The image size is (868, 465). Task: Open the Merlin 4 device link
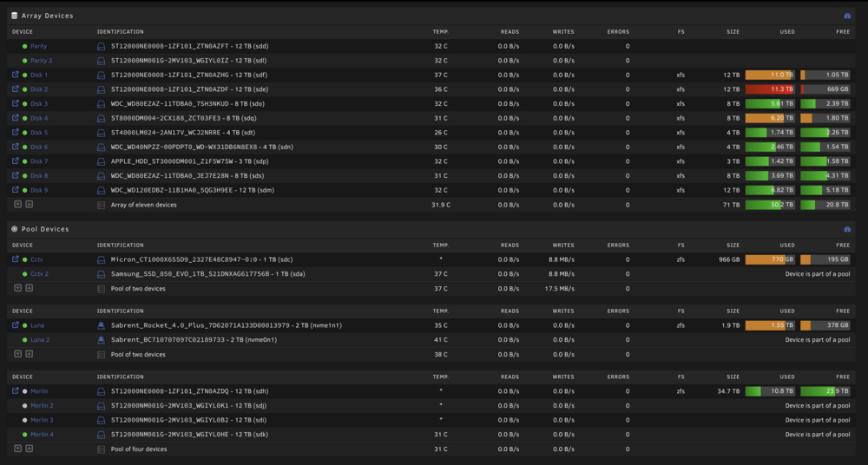[x=42, y=434]
